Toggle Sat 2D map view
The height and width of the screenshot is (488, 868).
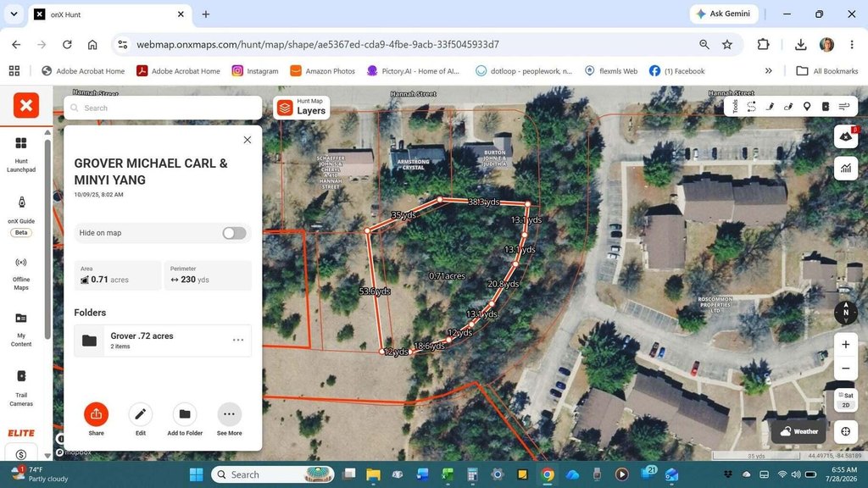pos(846,400)
